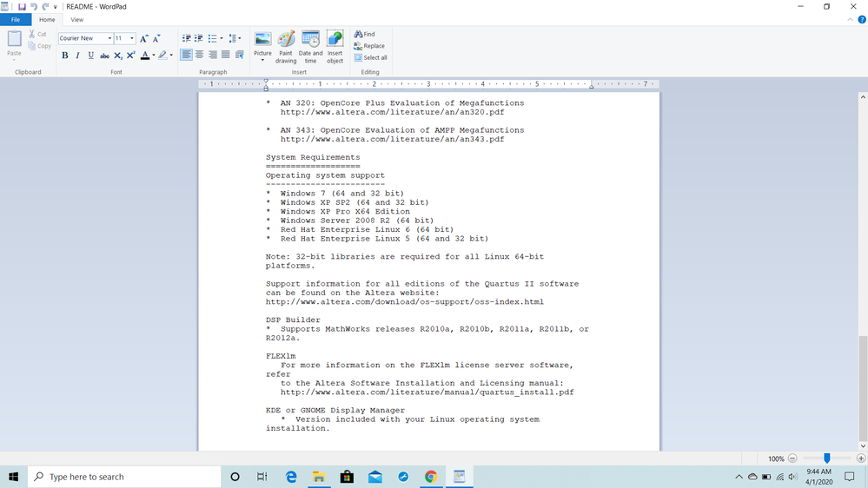Insert Date and time
The height and width of the screenshot is (488, 868).
coord(310,47)
